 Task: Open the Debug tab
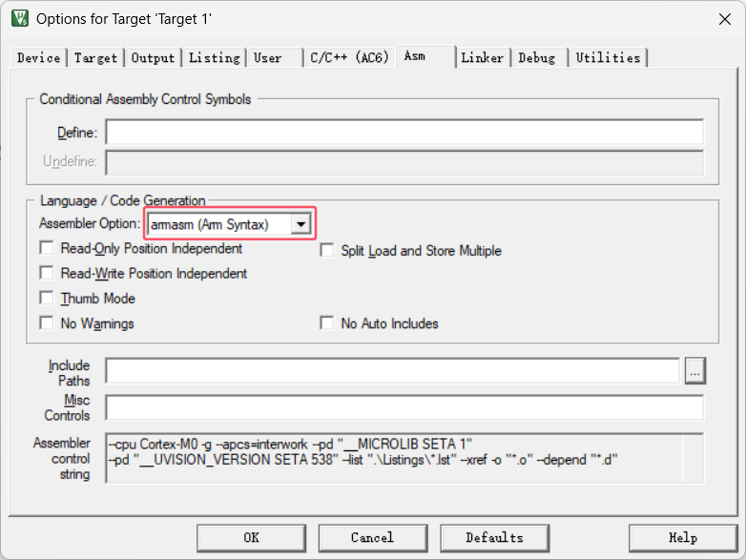pos(537,58)
